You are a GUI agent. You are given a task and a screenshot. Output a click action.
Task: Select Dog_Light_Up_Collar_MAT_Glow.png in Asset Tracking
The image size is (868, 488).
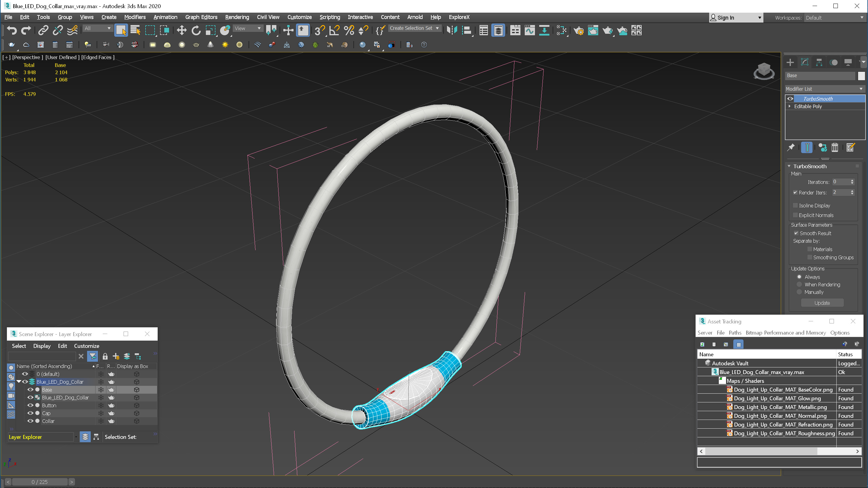point(777,398)
